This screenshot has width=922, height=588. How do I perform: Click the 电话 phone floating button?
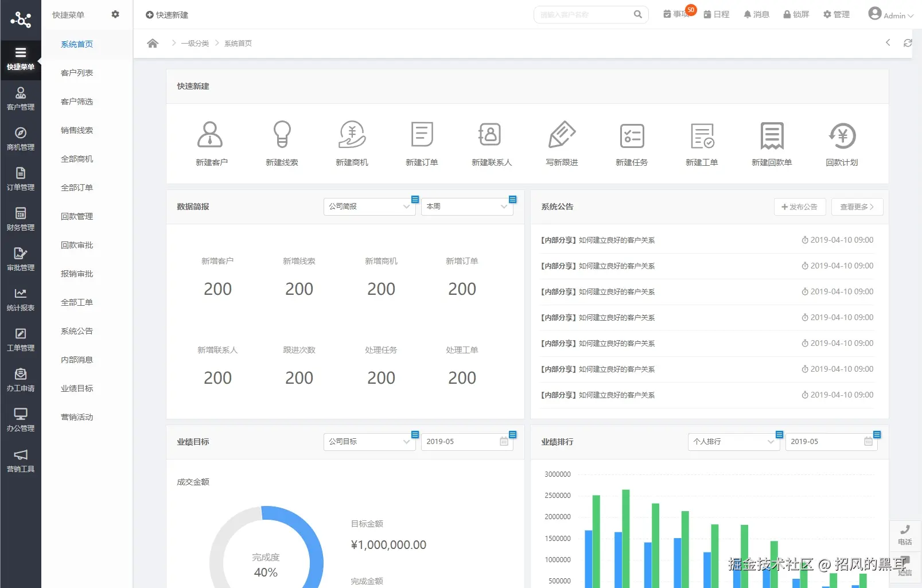[905, 535]
